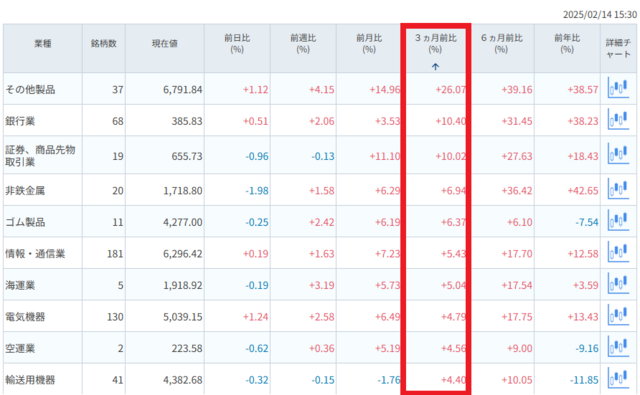Screen dimensions: 640x395
Task: Sort table by 前日比 (%) column
Action: (x=237, y=44)
